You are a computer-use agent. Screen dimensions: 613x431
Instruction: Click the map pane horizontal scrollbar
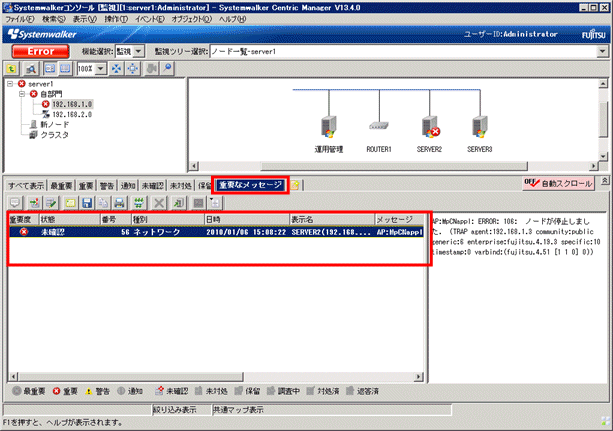point(394,166)
